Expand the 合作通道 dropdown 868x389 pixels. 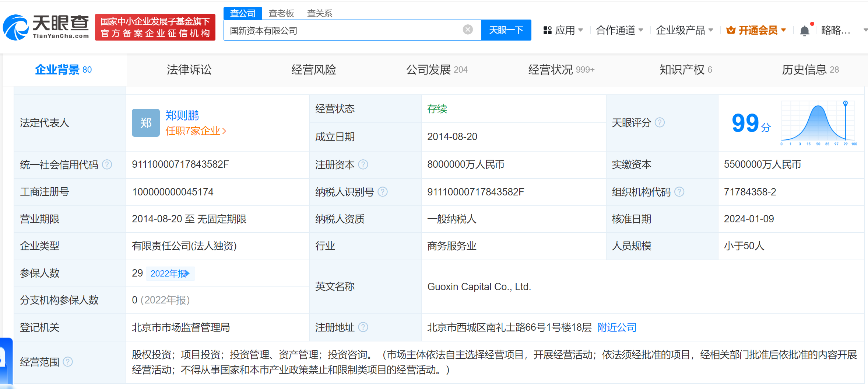619,30
